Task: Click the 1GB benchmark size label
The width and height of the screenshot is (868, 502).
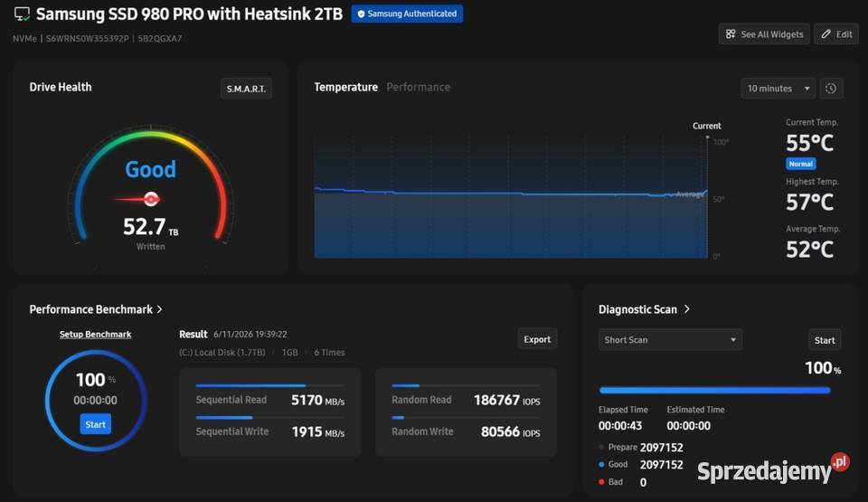Action: [x=290, y=353]
